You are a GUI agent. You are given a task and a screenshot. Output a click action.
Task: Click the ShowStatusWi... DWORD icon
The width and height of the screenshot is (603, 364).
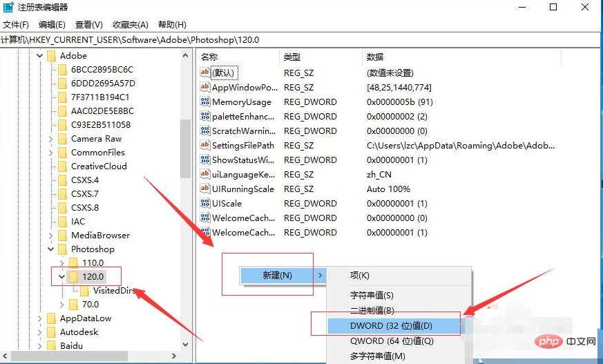click(x=205, y=160)
